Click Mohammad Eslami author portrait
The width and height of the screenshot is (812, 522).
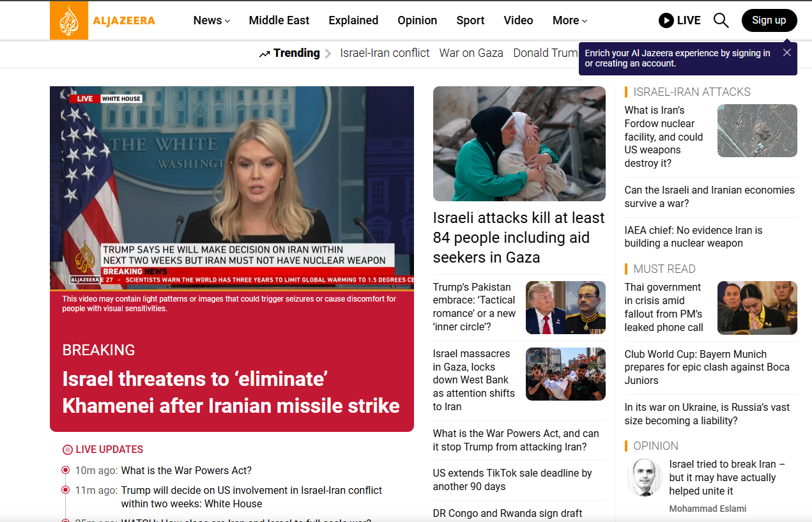pos(644,477)
